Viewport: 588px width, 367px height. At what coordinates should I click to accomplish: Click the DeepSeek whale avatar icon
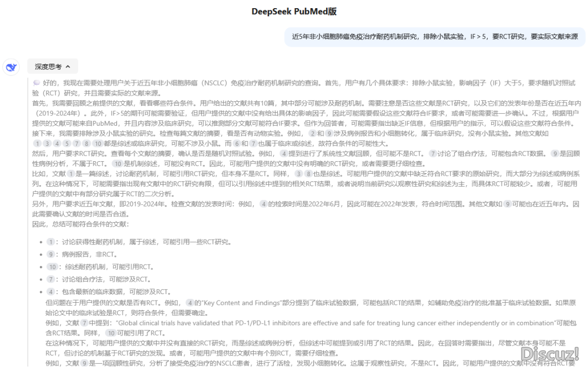point(11,67)
